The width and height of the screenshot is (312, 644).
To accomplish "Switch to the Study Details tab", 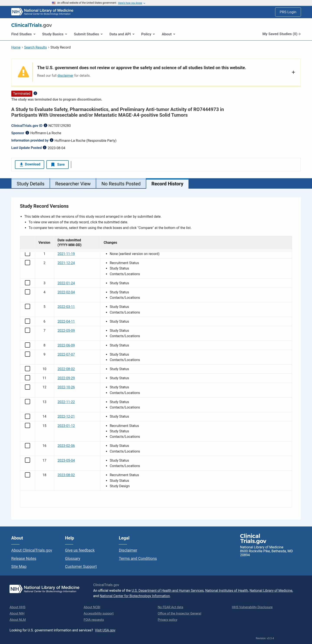I will (x=31, y=183).
